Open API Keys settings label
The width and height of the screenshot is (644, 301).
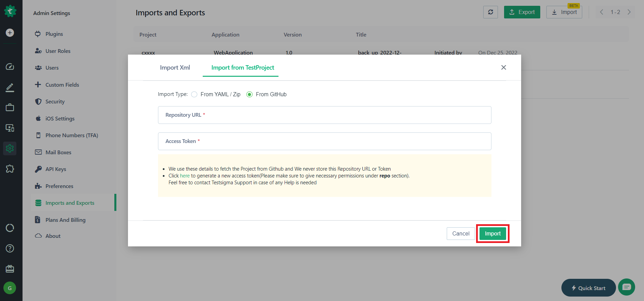[x=56, y=169]
